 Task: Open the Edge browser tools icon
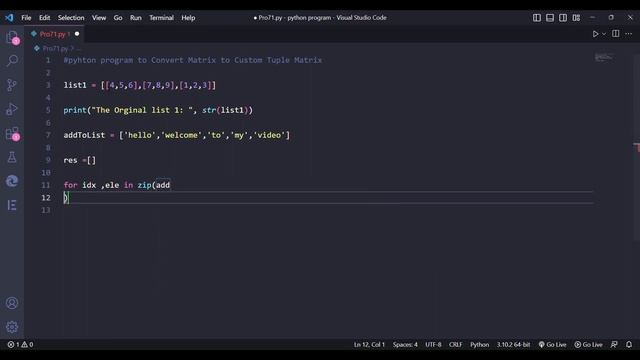tap(12, 181)
